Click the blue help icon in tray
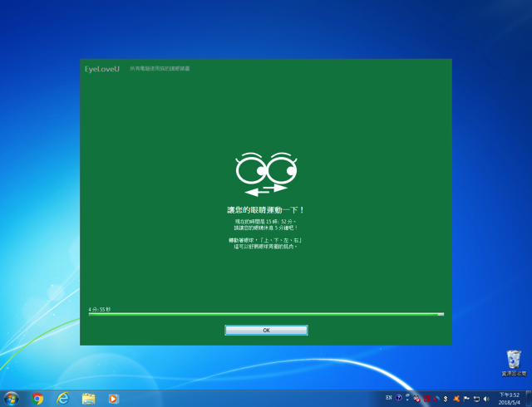 (x=398, y=399)
